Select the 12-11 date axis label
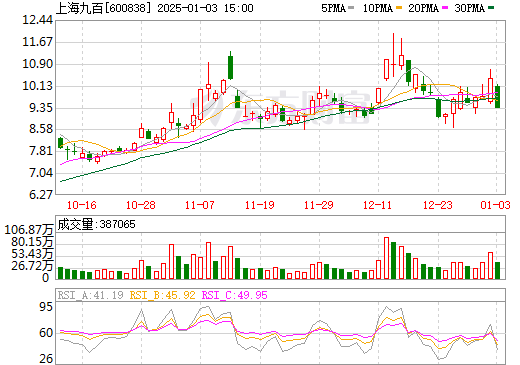 click(x=377, y=205)
